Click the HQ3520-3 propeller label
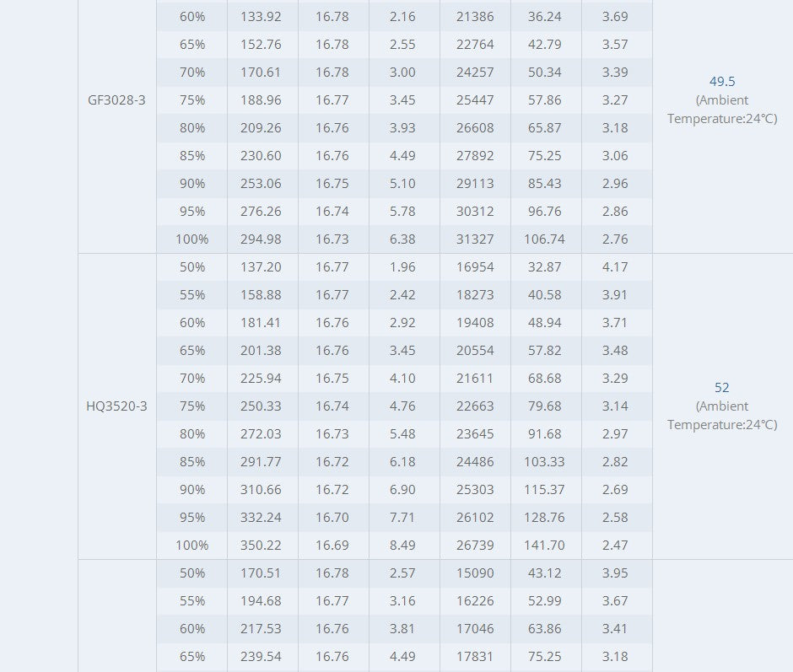The image size is (793, 672). pyautogui.click(x=116, y=406)
